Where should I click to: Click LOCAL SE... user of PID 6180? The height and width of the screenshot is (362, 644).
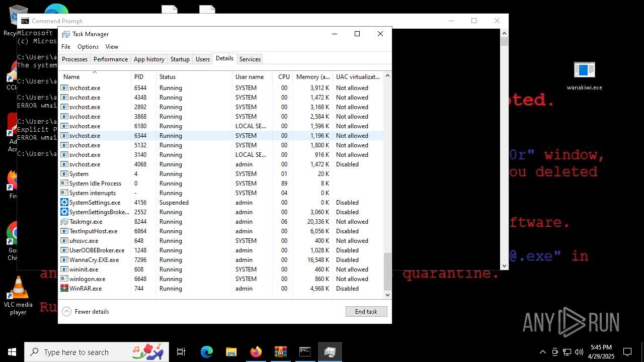[251, 126]
